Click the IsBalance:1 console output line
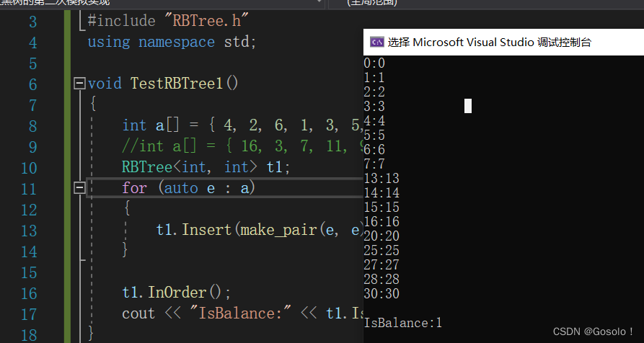644x343 pixels. click(402, 323)
